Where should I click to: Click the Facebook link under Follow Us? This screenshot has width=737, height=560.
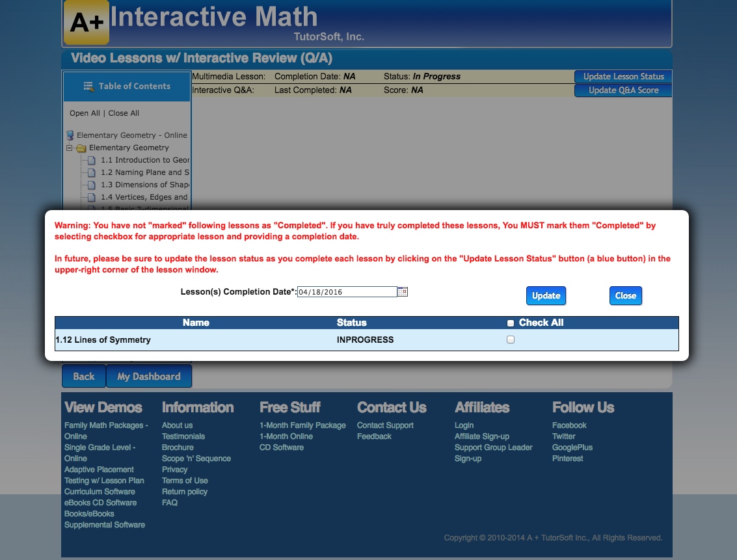569,425
